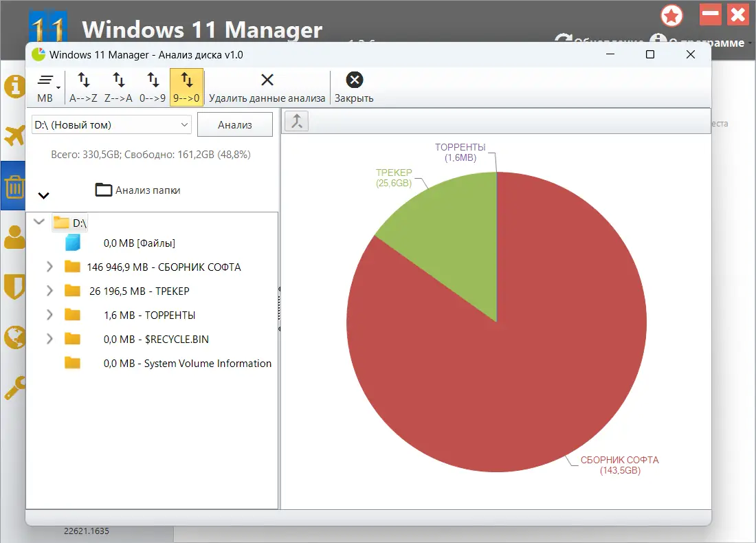756x543 pixels.
Task: Select the 0,0 MB [Файлы] row
Action: pos(140,243)
